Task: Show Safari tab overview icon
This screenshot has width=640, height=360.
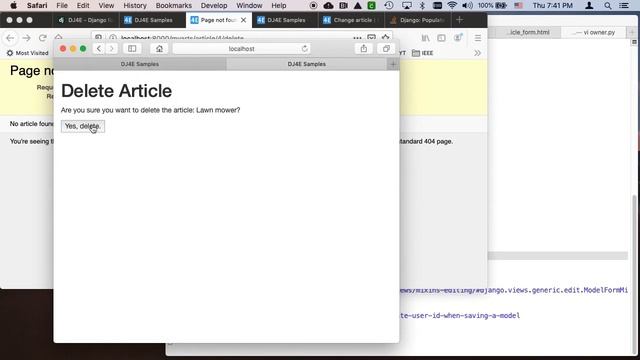Action: [x=386, y=49]
